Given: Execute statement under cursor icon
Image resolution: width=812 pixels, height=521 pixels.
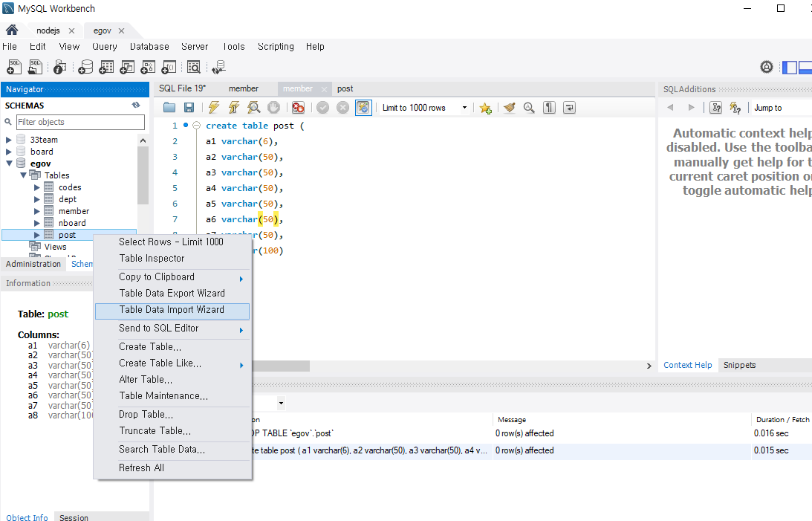Looking at the screenshot, I should pyautogui.click(x=233, y=108).
